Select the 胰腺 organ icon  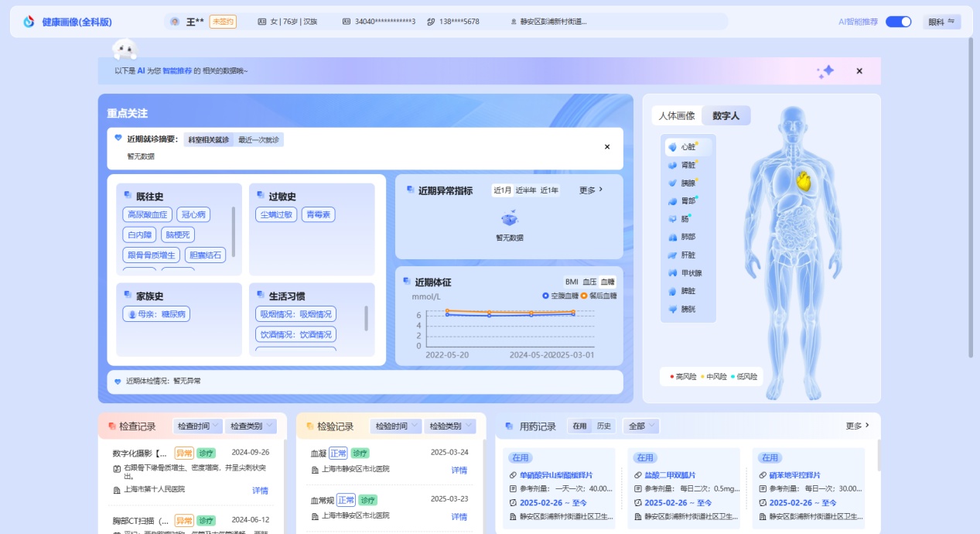click(x=672, y=183)
